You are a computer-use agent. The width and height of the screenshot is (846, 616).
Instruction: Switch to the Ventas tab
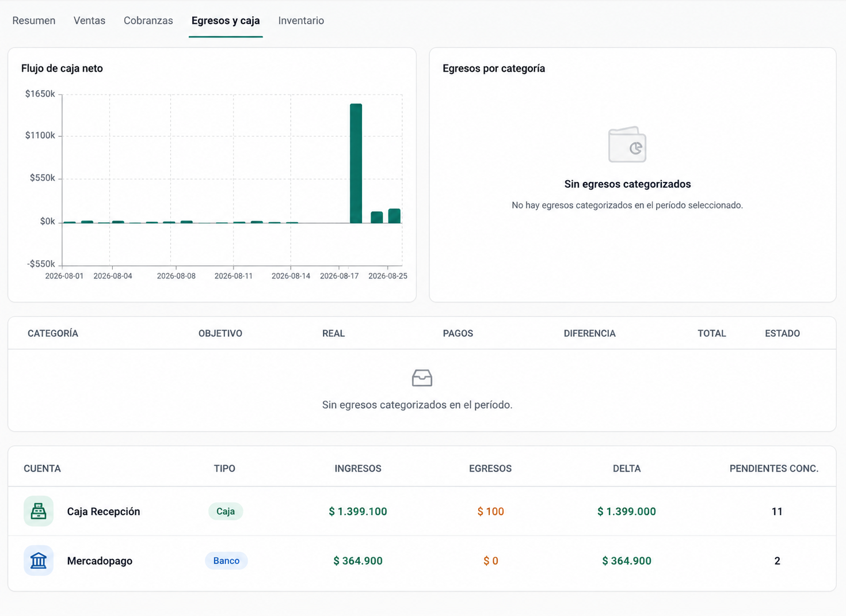tap(89, 21)
